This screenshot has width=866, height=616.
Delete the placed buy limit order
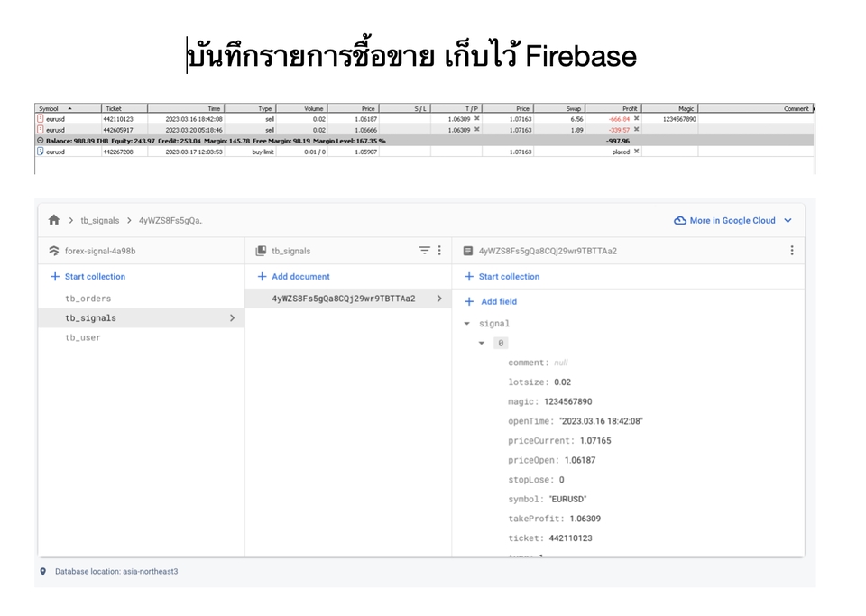click(636, 151)
